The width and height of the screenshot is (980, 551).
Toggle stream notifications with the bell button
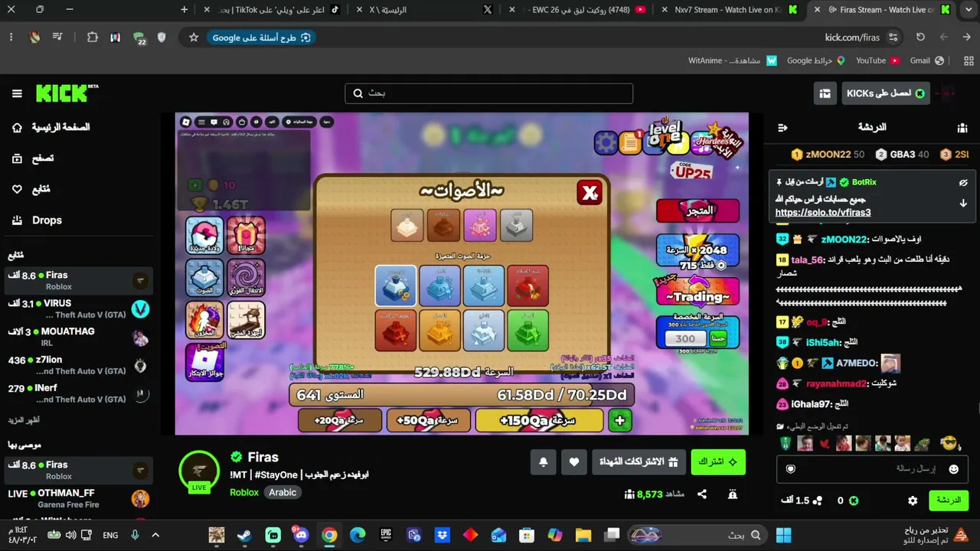tap(544, 462)
